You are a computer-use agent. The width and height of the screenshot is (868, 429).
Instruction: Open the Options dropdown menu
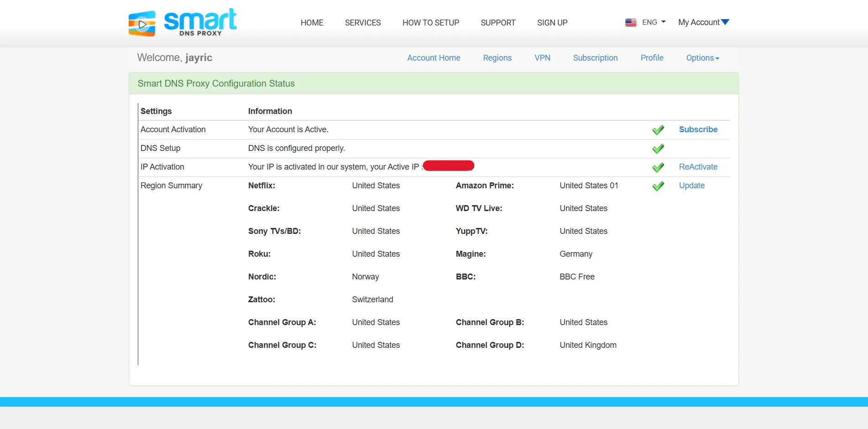(x=702, y=58)
